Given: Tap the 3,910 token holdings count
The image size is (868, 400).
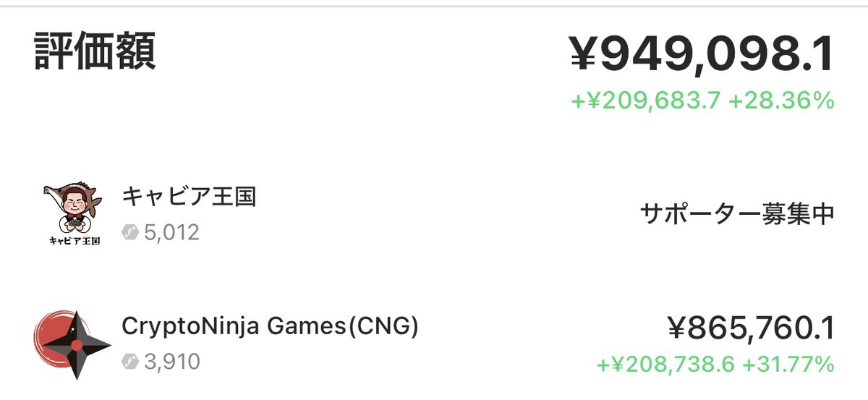Looking at the screenshot, I should click(171, 361).
